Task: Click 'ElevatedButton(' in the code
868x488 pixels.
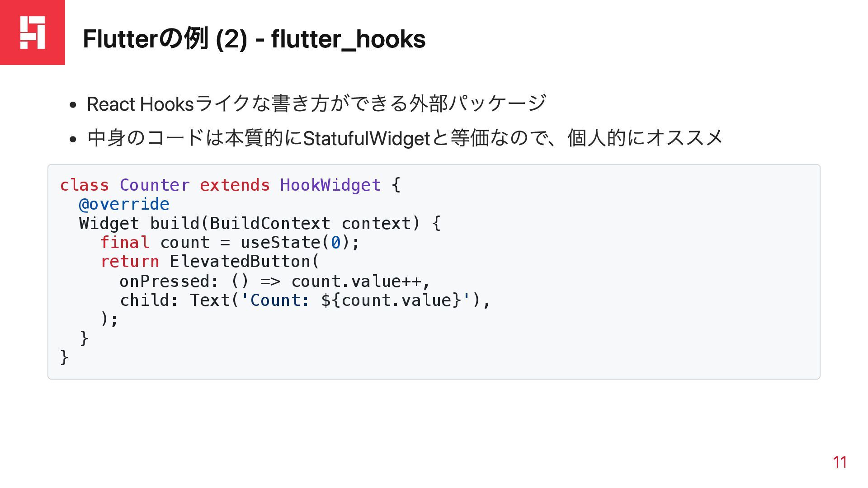Action: pyautogui.click(x=245, y=262)
